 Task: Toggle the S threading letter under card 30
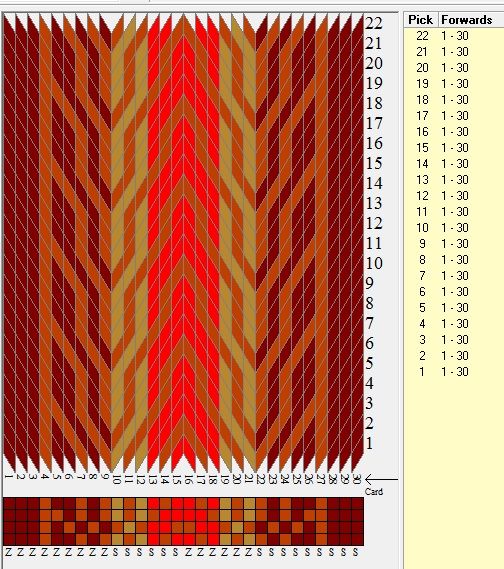(356, 552)
